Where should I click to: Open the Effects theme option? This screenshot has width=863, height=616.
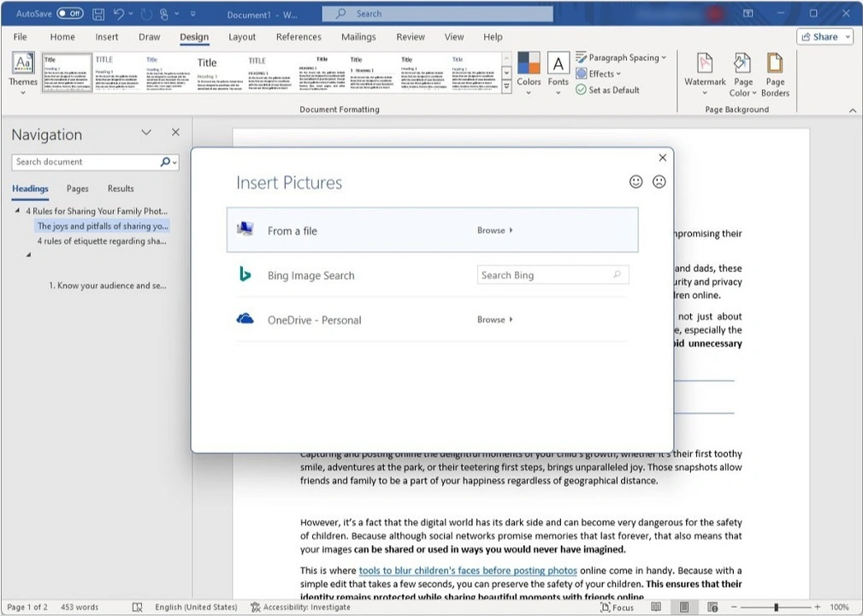click(598, 74)
